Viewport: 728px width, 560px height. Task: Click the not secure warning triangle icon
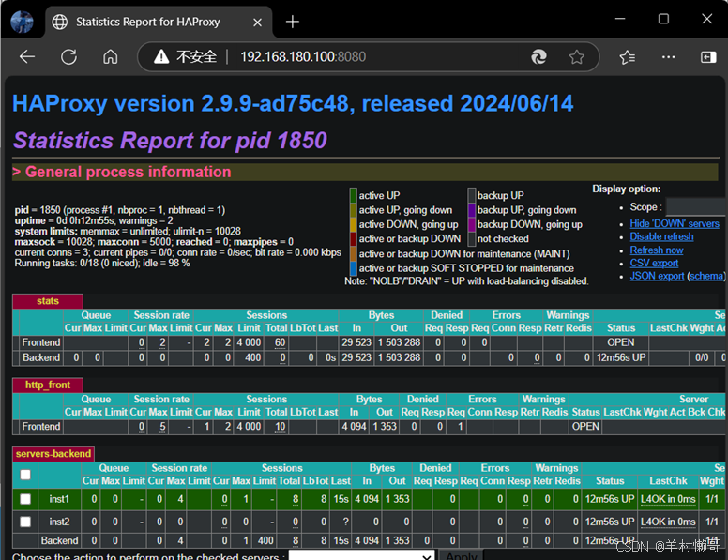(x=161, y=56)
